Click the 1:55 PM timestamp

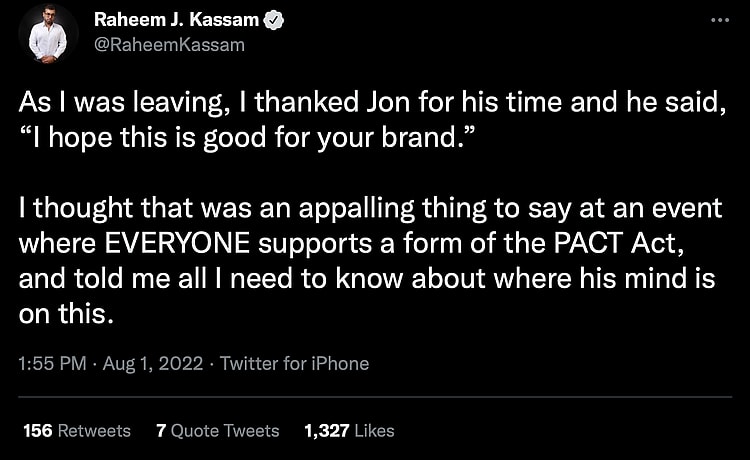52,364
